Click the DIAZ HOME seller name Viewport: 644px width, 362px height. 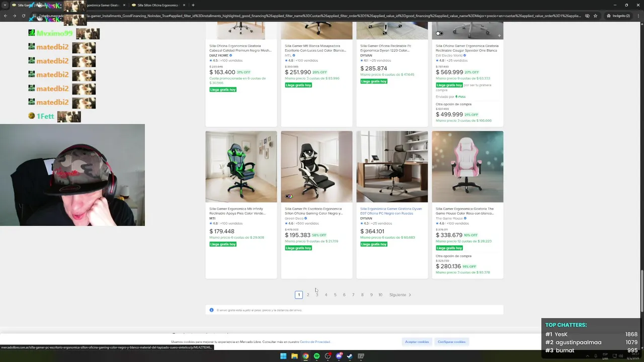[219, 55]
